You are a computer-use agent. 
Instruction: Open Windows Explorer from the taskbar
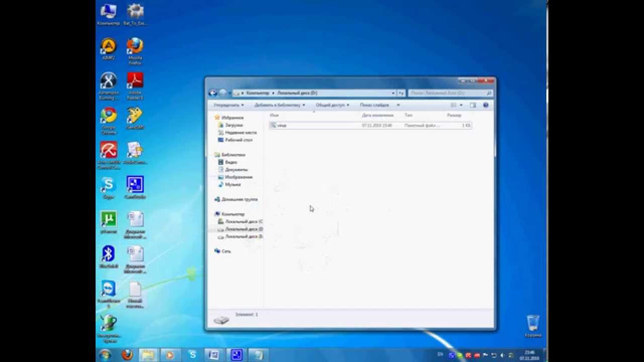point(148,355)
